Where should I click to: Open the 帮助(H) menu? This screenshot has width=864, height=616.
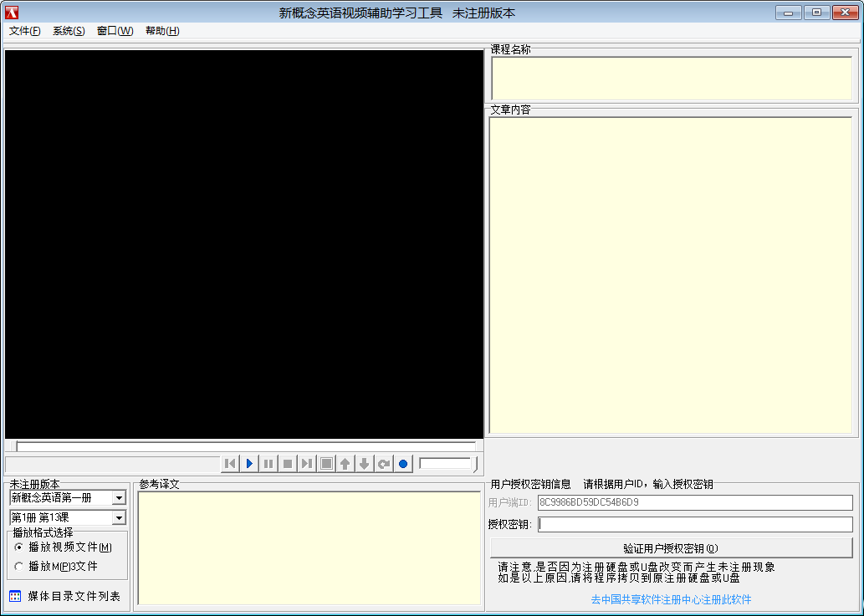click(x=162, y=31)
